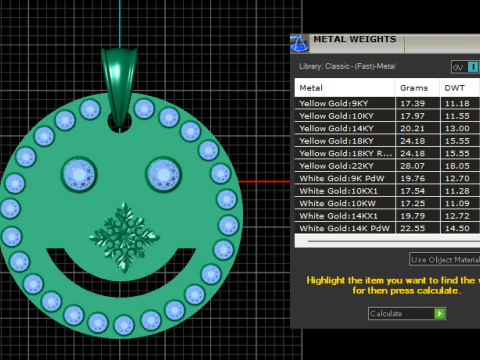480x360 pixels.
Task: Click the Metal column header
Action: point(345,88)
